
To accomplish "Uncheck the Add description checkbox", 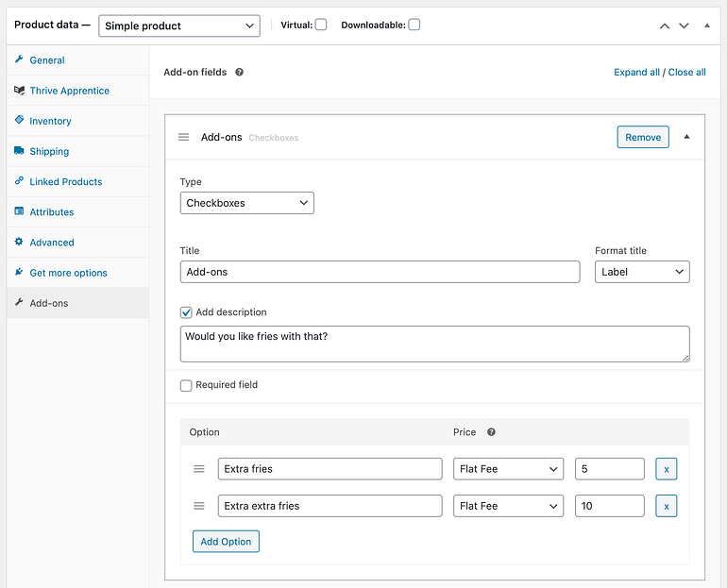I will (x=186, y=312).
